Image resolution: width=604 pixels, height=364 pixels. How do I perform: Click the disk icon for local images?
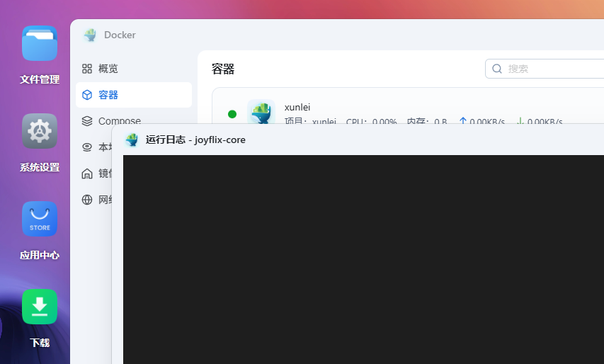coord(87,147)
